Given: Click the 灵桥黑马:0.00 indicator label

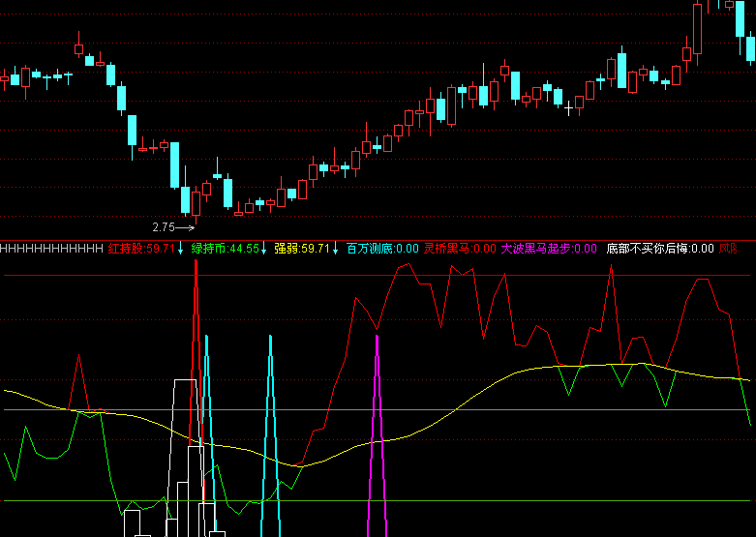Looking at the screenshot, I should click(x=460, y=249).
